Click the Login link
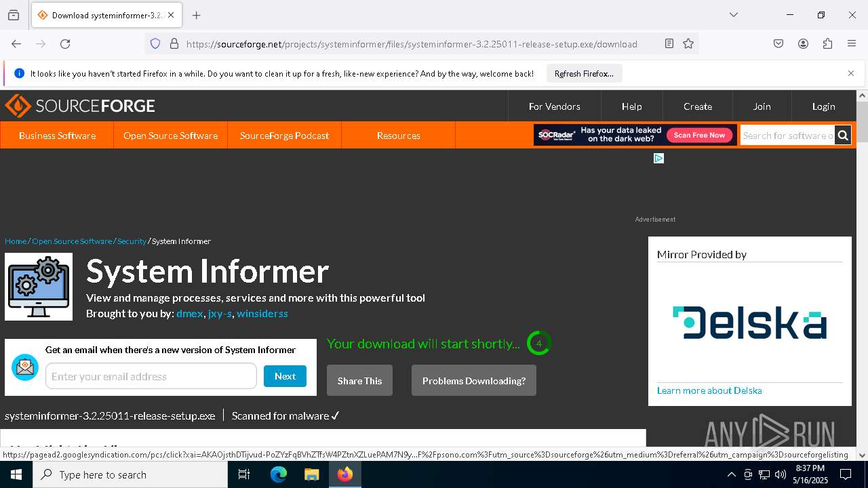Viewport: 868px width, 488px height. (823, 106)
